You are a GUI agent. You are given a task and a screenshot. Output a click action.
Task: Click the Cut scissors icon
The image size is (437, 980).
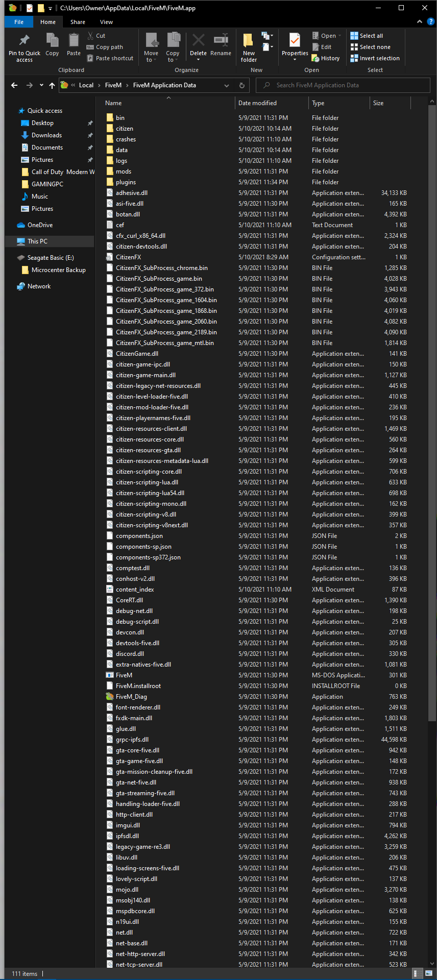[x=90, y=36]
